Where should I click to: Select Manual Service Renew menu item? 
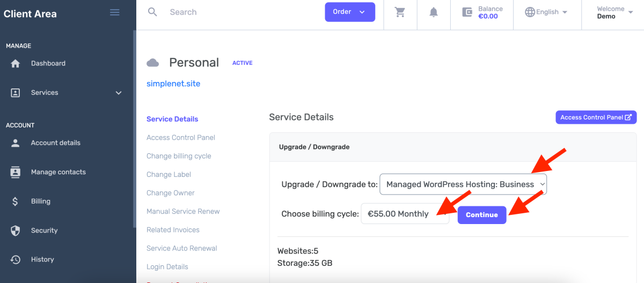point(183,211)
